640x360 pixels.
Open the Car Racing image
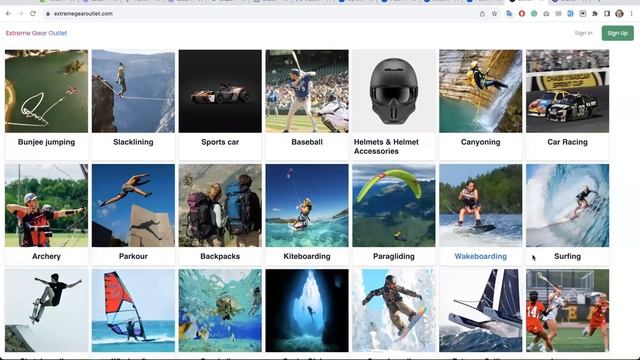567,91
